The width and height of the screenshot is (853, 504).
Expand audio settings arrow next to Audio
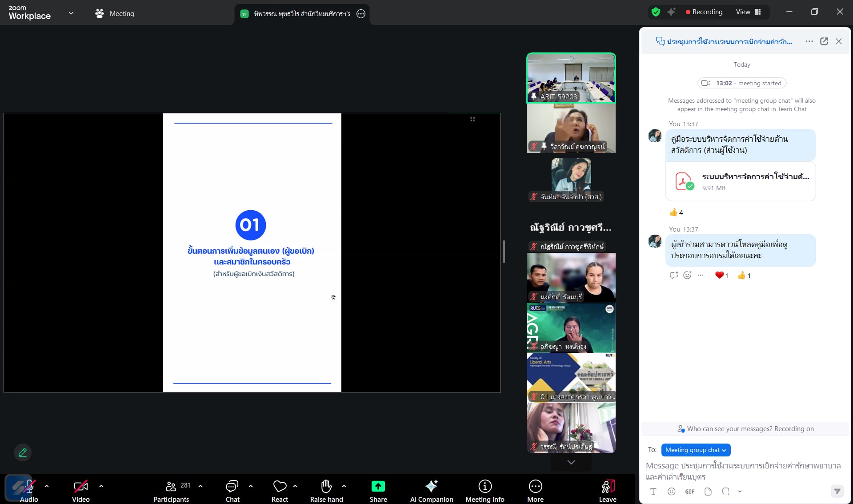47,486
